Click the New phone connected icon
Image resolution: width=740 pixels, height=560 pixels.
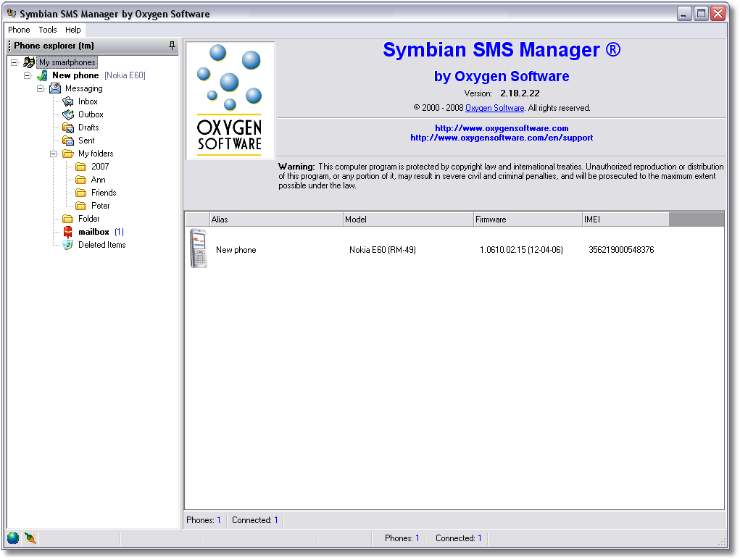point(42,75)
